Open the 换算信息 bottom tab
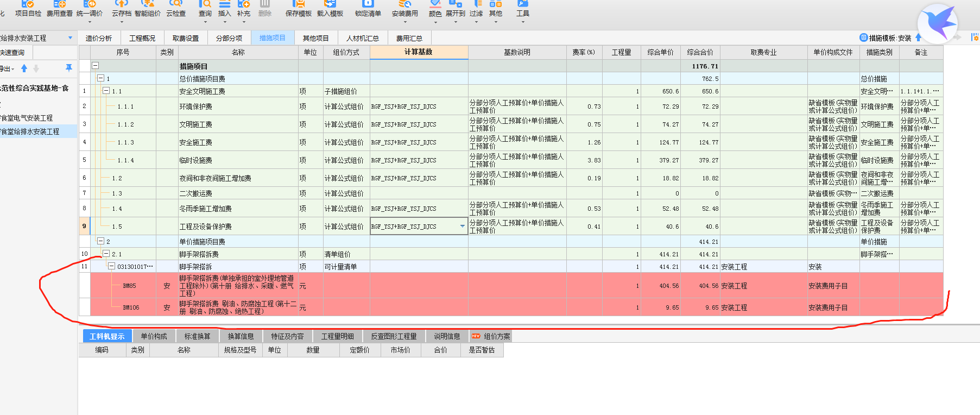980x415 pixels. pos(241,336)
